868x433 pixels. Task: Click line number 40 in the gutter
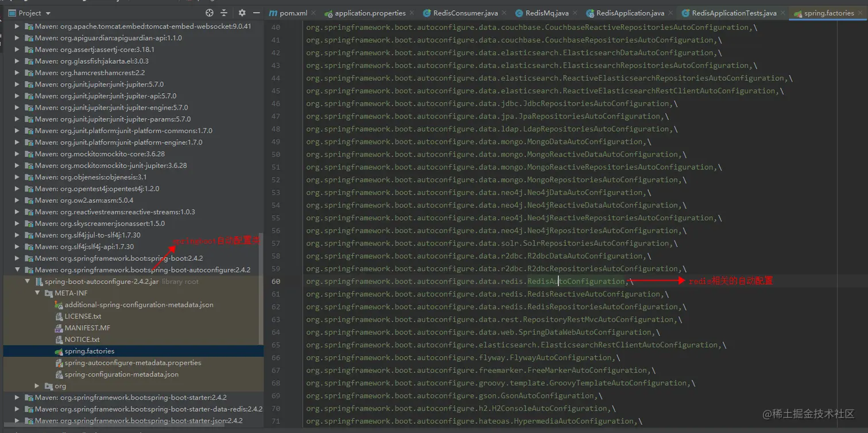[276, 28]
